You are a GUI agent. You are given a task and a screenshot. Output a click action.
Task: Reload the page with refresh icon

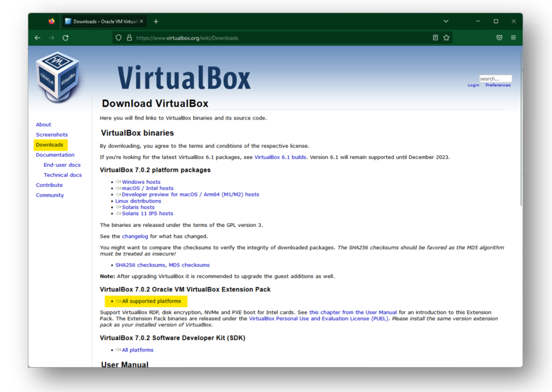65,38
